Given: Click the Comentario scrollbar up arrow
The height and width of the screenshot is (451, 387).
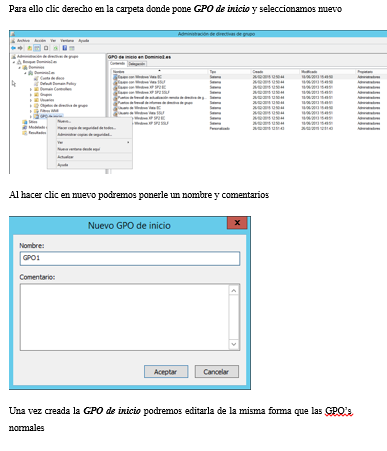Looking at the screenshot, I should pos(234,291).
